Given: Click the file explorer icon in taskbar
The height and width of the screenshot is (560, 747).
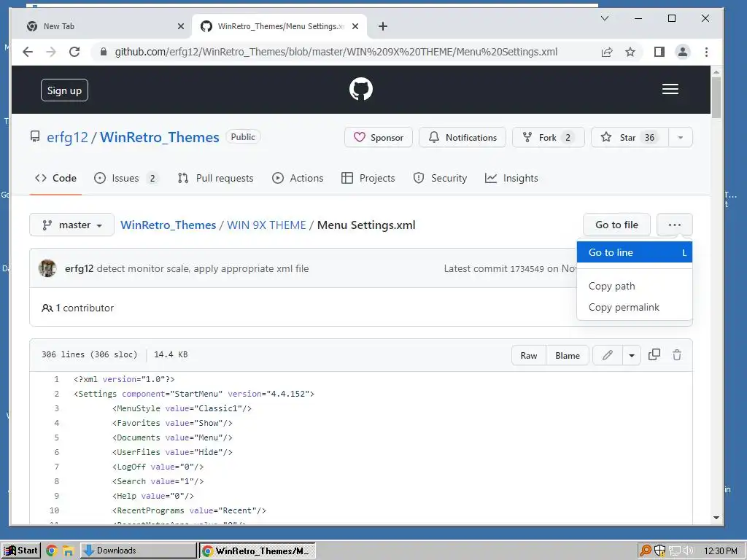Looking at the screenshot, I should click(x=68, y=551).
